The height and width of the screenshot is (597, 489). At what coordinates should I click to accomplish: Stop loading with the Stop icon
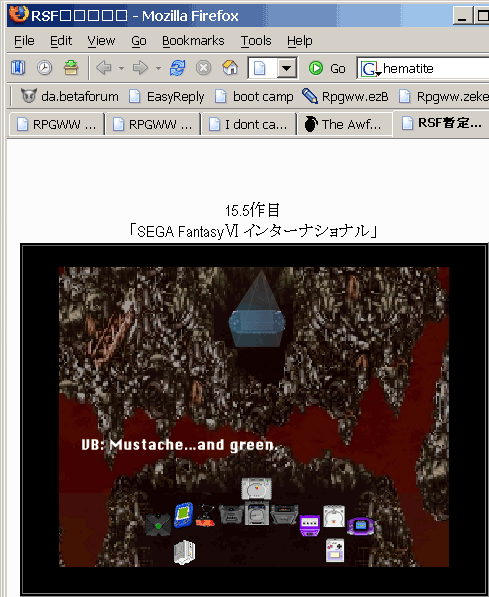pos(203,68)
